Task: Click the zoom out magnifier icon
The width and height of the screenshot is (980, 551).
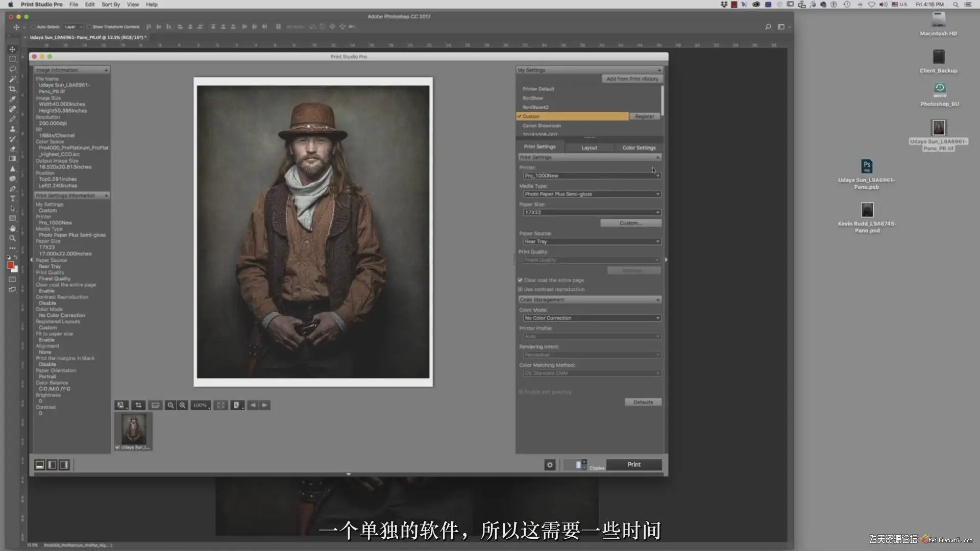Action: [170, 405]
